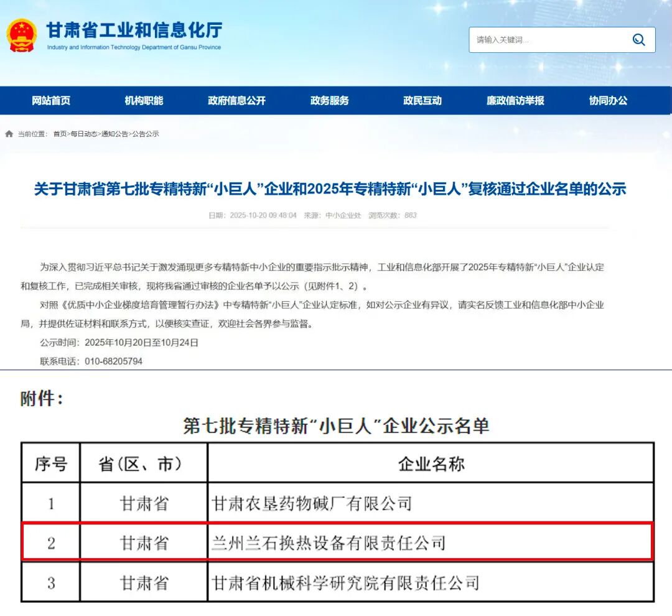Click the blue announcement headline

tap(330, 189)
